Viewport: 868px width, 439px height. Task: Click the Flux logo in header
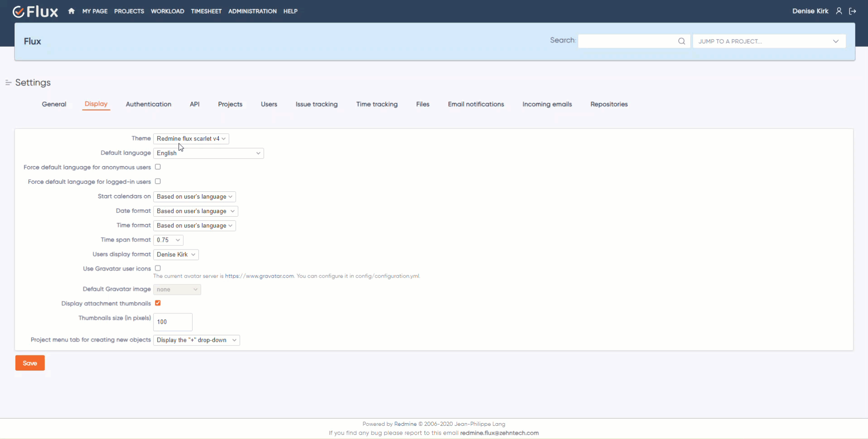tap(35, 11)
